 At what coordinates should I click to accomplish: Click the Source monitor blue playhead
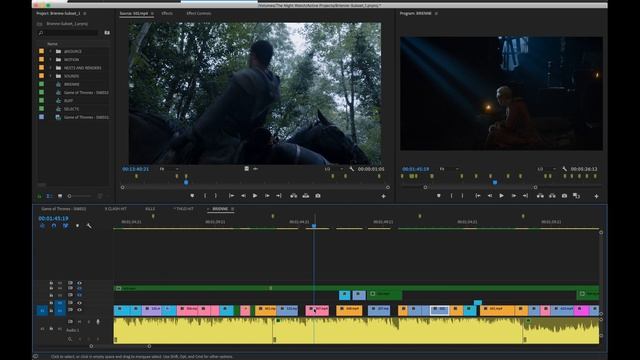(186, 182)
